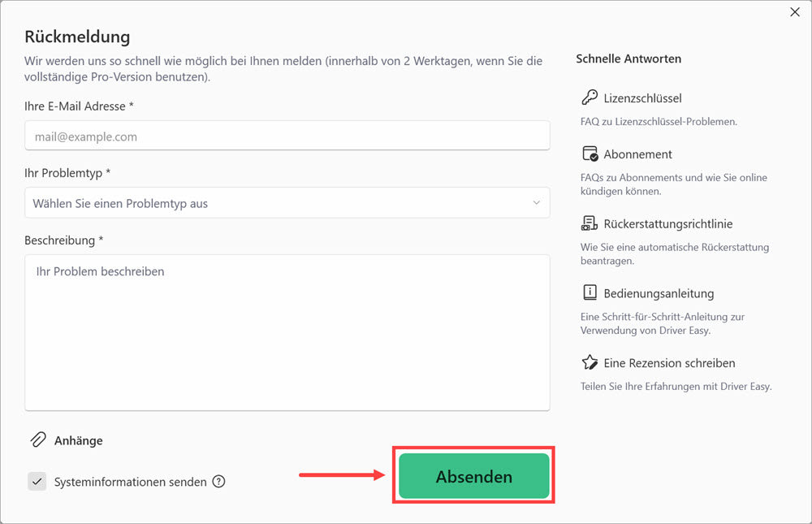Click the Lizenzschlüssel key icon
Viewport: 812px width, 524px height.
[590, 97]
